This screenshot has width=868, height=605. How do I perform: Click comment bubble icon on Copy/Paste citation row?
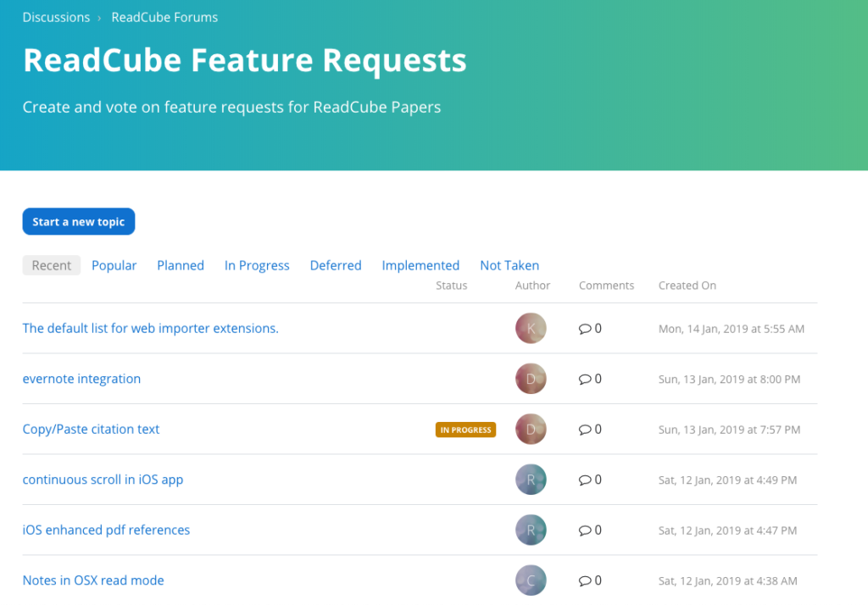coord(585,430)
